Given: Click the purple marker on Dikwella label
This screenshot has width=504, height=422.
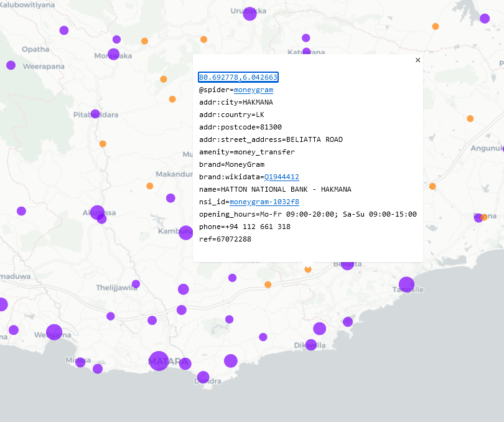Looking at the screenshot, I should 310,344.
